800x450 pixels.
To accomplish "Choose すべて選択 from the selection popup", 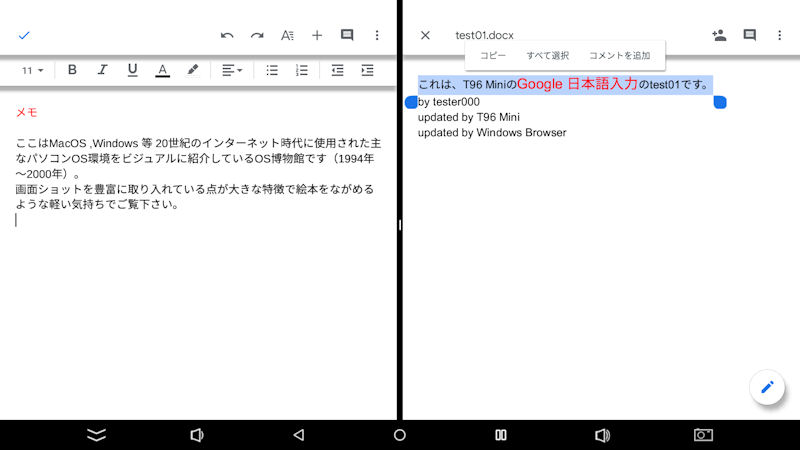I will click(x=547, y=55).
